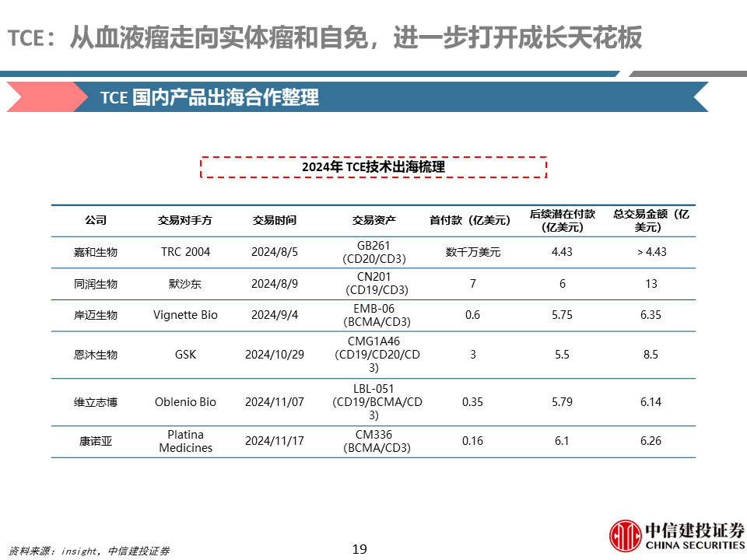Click the 总交易金额 column header
This screenshot has width=747, height=560.
651,220
